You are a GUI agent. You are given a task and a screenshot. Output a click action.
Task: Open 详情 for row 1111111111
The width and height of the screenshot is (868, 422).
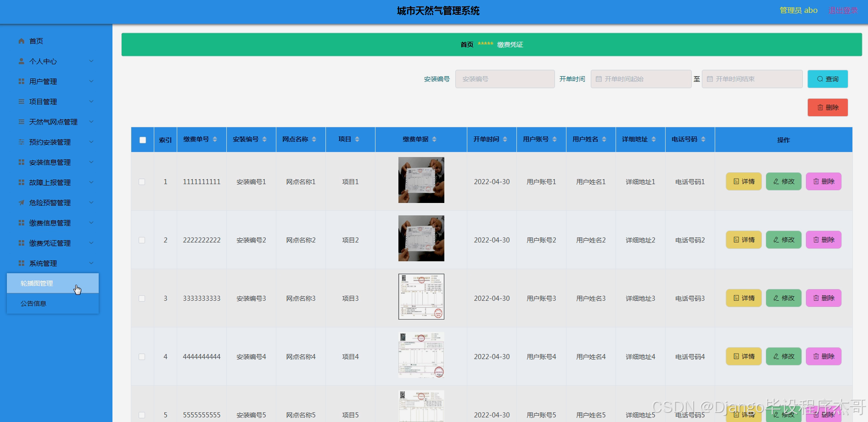pos(744,181)
